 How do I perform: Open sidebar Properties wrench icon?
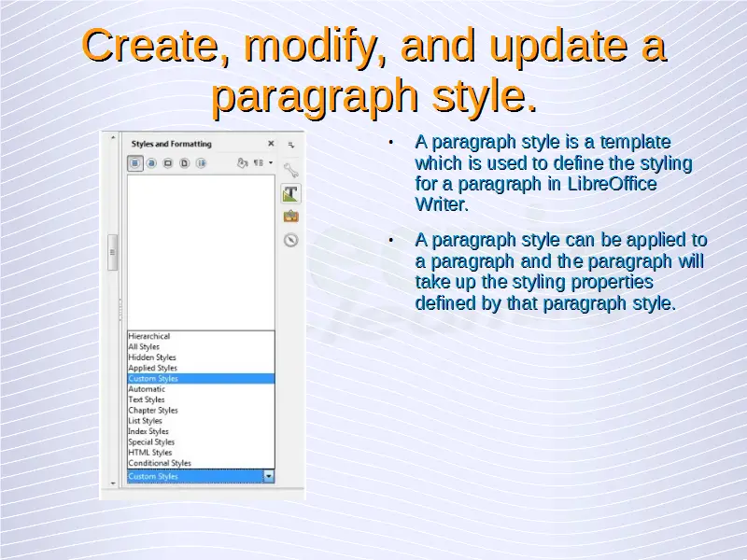[290, 170]
